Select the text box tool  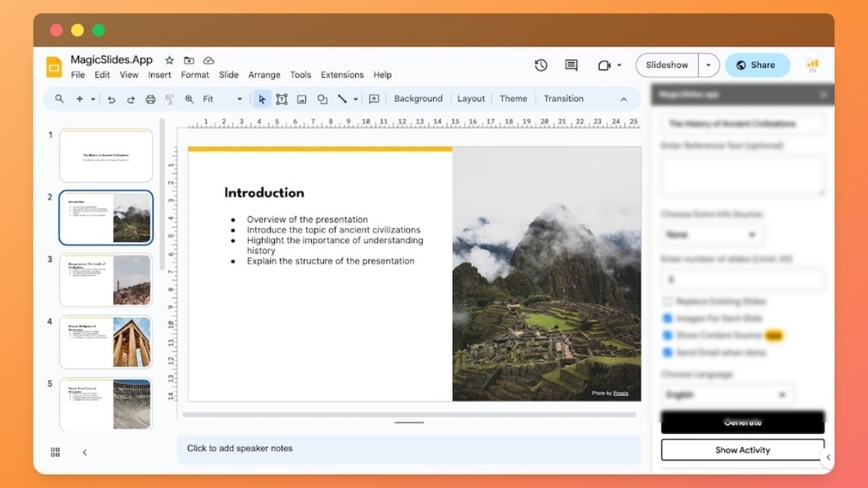click(x=281, y=99)
